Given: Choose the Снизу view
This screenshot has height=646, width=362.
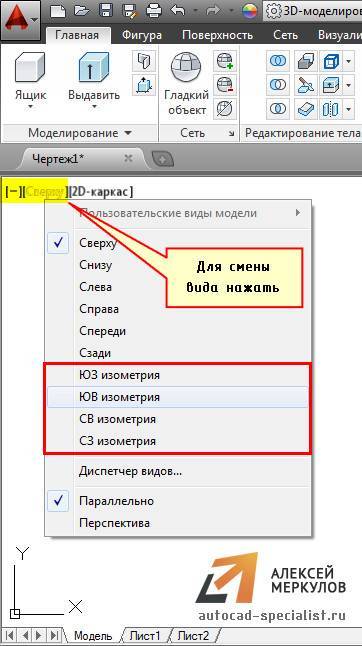Looking at the screenshot, I should point(178,265).
